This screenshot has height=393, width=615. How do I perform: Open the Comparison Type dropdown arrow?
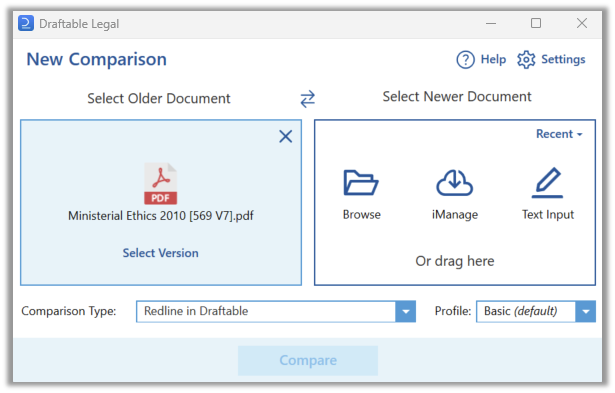(x=406, y=312)
